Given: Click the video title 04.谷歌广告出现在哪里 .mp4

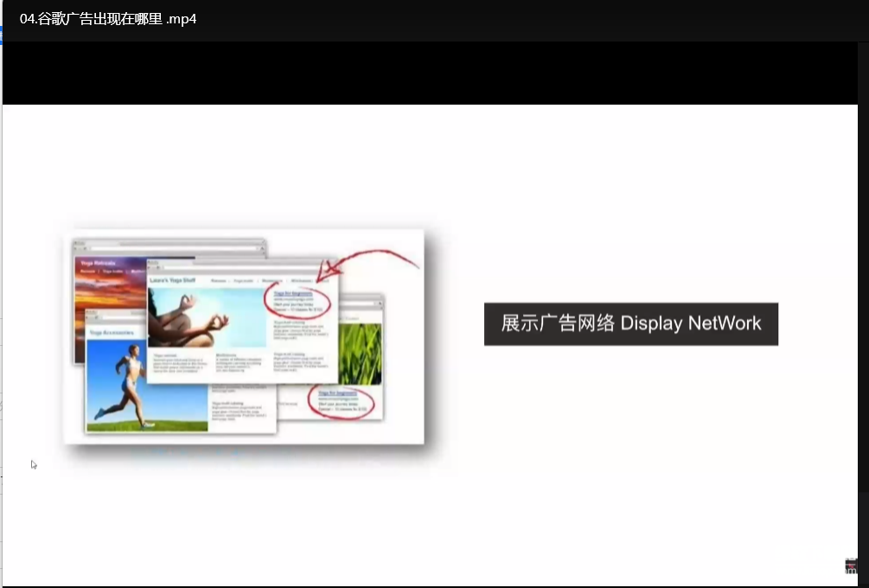Looking at the screenshot, I should pyautogui.click(x=108, y=18).
